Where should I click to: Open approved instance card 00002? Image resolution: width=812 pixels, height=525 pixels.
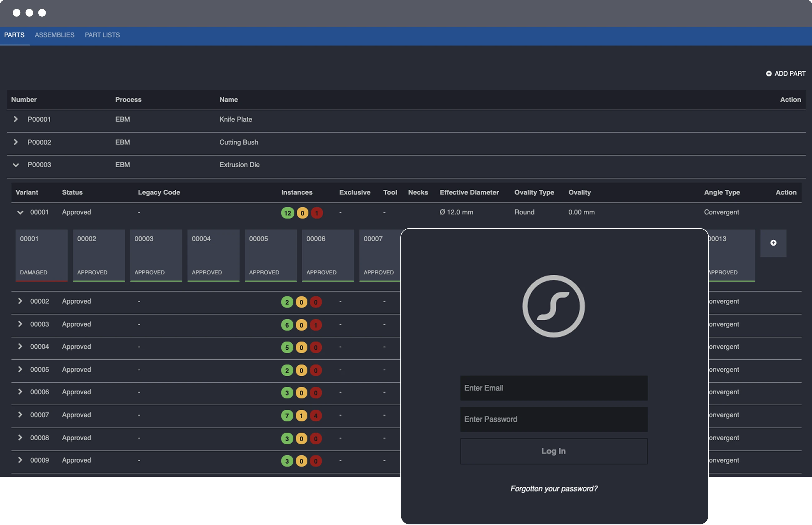[99, 255]
